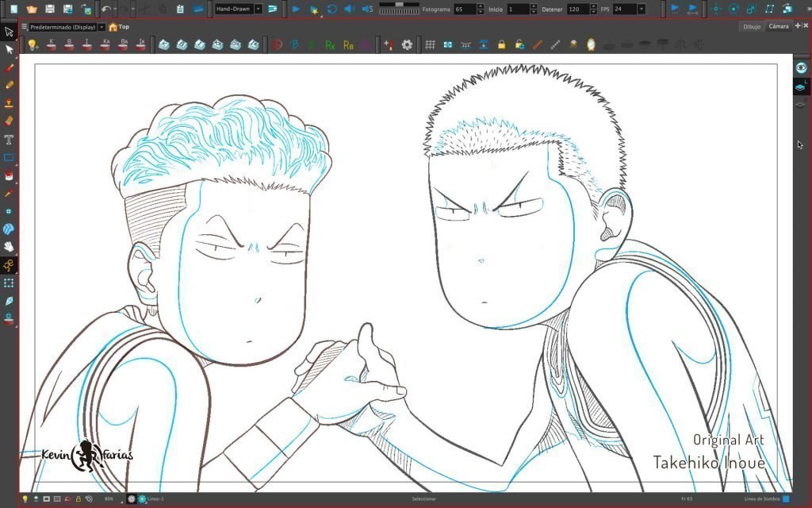Click the BA red drum script icon
The image size is (812, 508).
tap(123, 45)
